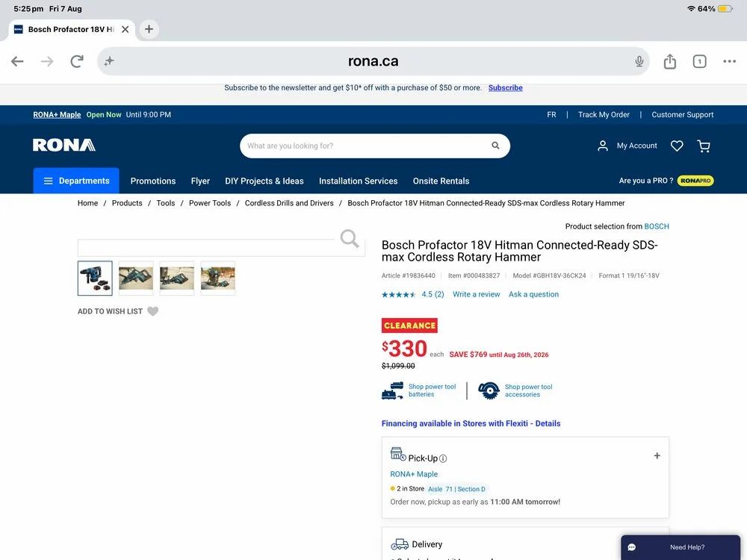Click Home in the breadcrumb
The height and width of the screenshot is (560, 747).
(87, 203)
